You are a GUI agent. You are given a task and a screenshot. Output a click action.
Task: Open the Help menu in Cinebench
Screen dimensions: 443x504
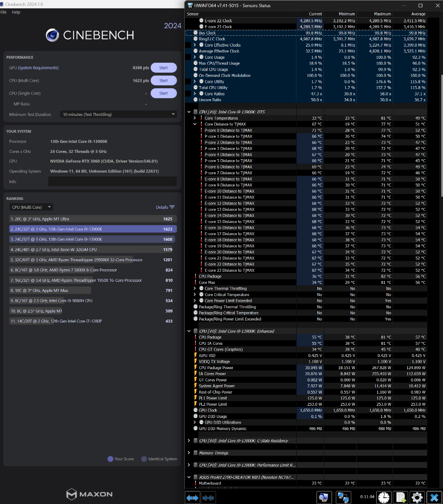pyautogui.click(x=16, y=12)
